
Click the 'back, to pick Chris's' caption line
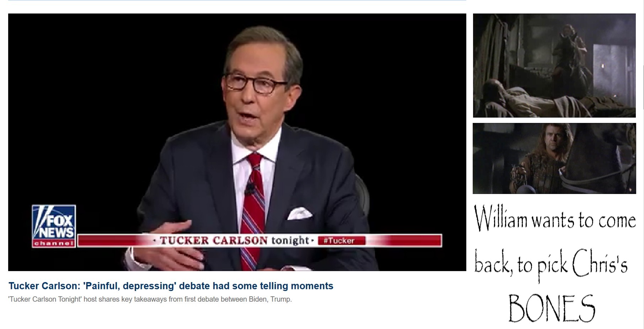551,266
